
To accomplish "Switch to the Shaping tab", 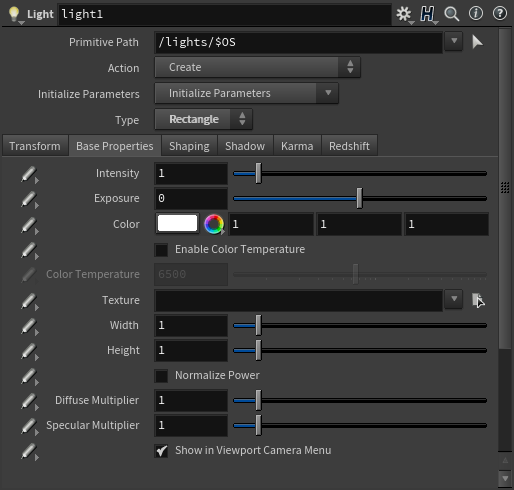I will click(x=189, y=146).
